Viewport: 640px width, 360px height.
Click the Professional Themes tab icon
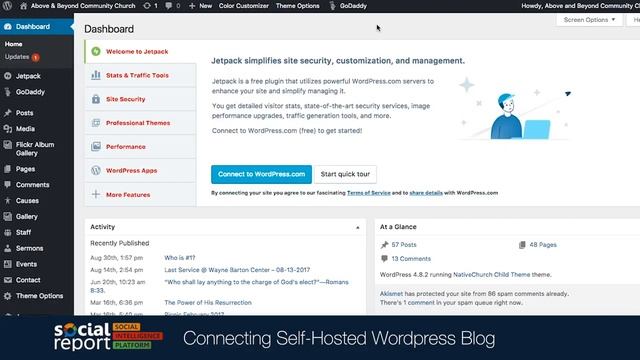(96, 123)
